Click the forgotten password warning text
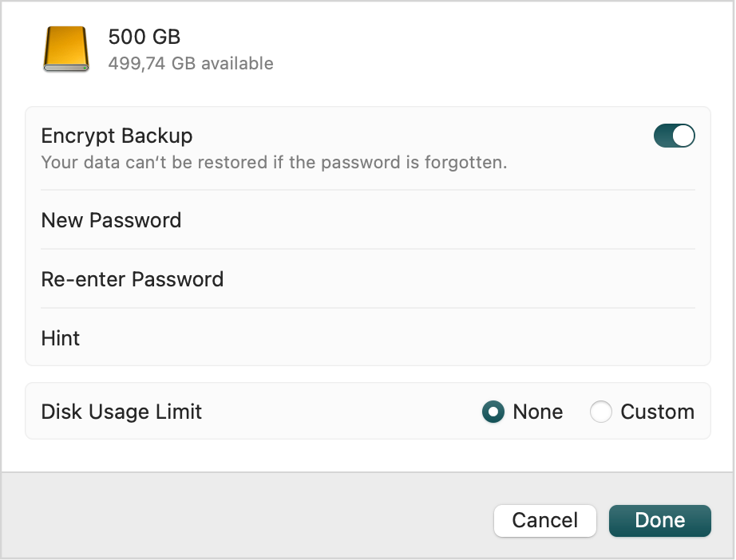This screenshot has width=736, height=560. pyautogui.click(x=274, y=162)
